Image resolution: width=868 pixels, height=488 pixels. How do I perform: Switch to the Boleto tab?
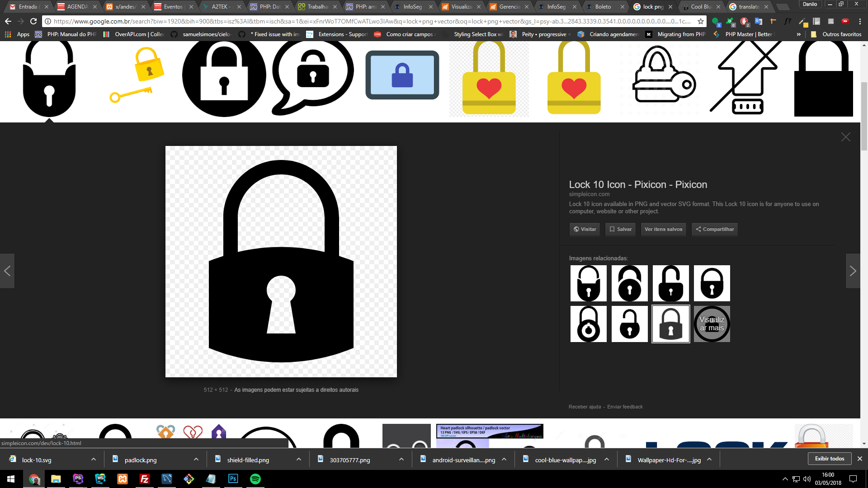coord(603,7)
